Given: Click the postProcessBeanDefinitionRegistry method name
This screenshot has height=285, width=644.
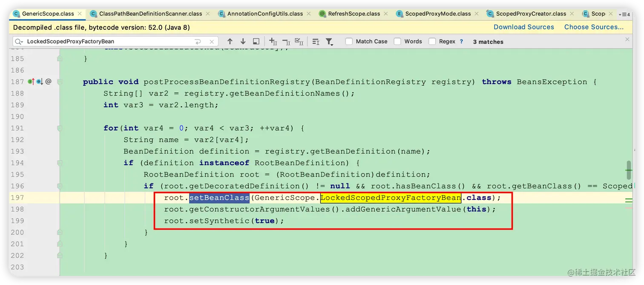Looking at the screenshot, I should click(227, 82).
